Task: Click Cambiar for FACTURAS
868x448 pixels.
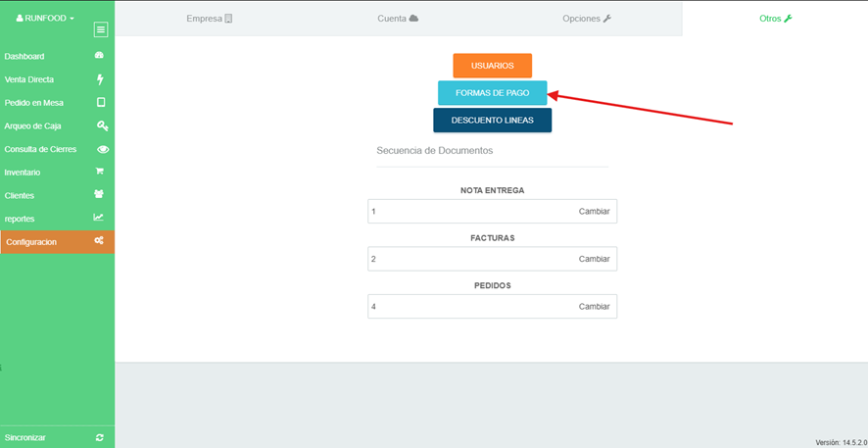Action: click(x=594, y=259)
